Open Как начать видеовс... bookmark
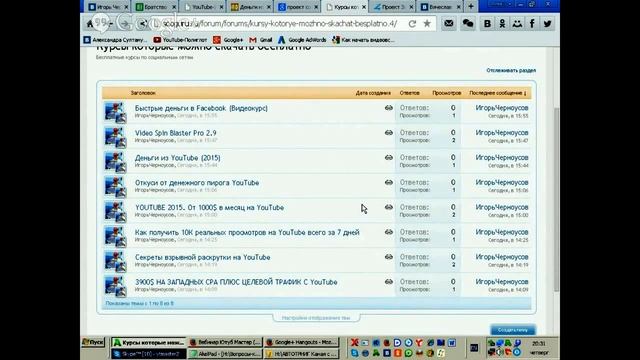The width and height of the screenshot is (640, 360). click(363, 40)
